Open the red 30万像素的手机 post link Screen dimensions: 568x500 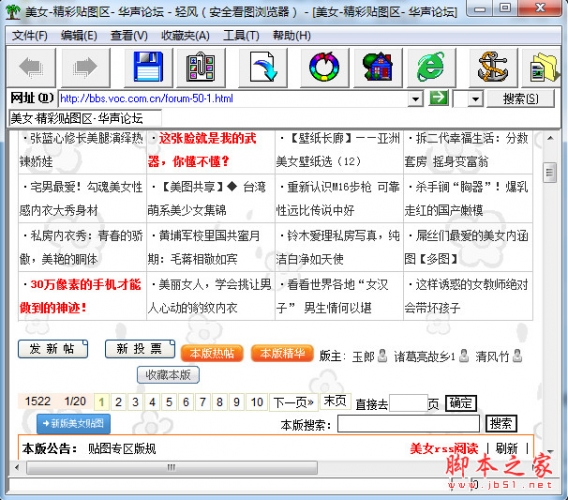click(x=80, y=296)
